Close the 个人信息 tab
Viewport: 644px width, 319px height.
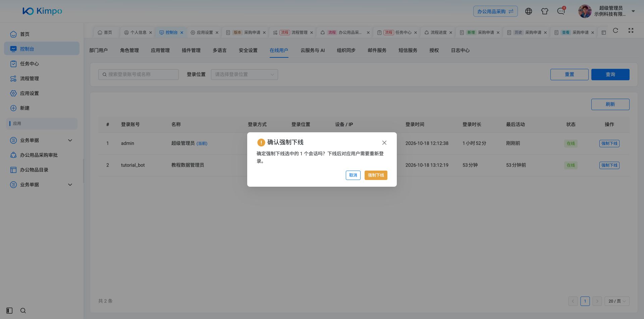(151, 33)
